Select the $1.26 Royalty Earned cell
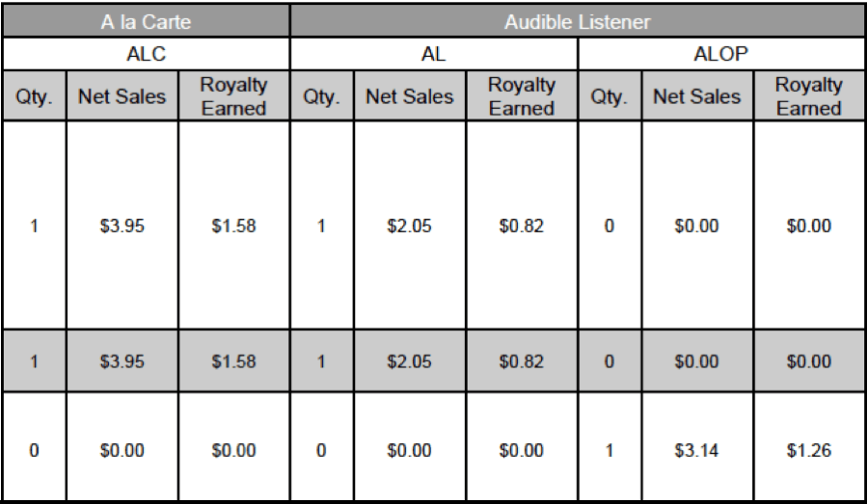This screenshot has width=868, height=504. click(809, 450)
